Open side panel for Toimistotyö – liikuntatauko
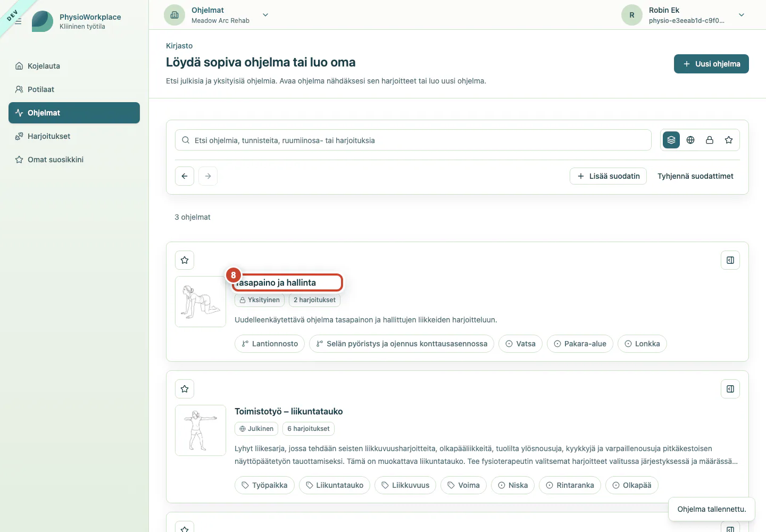The image size is (766, 532). coord(730,389)
